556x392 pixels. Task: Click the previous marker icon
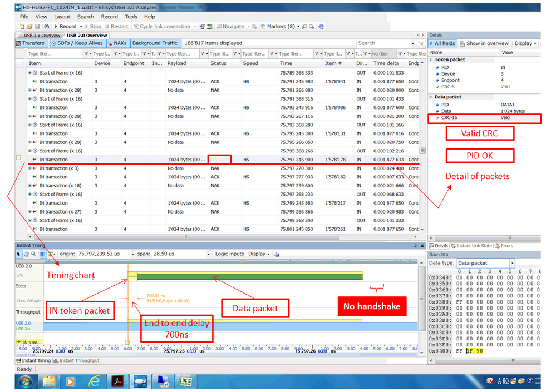pos(304,27)
